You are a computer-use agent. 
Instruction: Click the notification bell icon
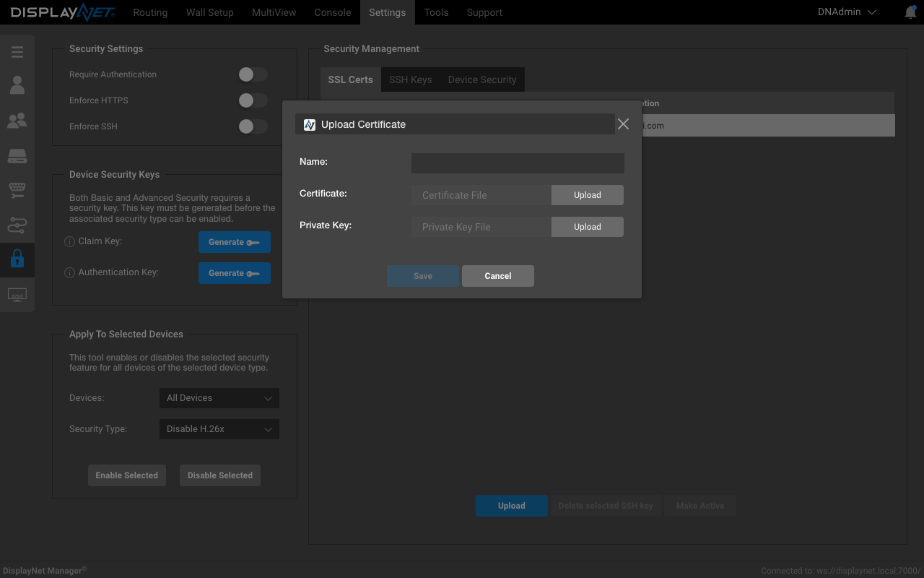pyautogui.click(x=910, y=12)
